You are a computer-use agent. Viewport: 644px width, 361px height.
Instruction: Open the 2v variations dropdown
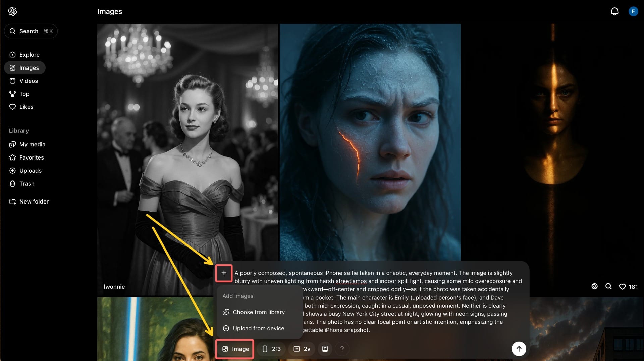pos(302,349)
